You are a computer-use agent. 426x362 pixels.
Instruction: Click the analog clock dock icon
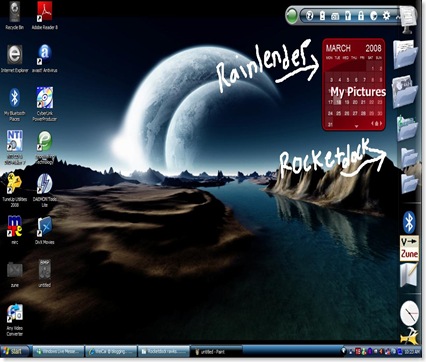[409, 313]
